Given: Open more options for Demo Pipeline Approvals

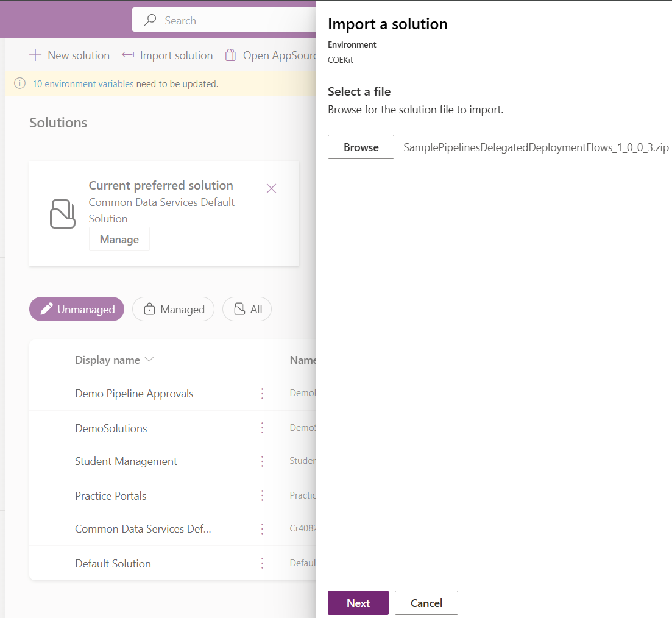Looking at the screenshot, I should [263, 394].
